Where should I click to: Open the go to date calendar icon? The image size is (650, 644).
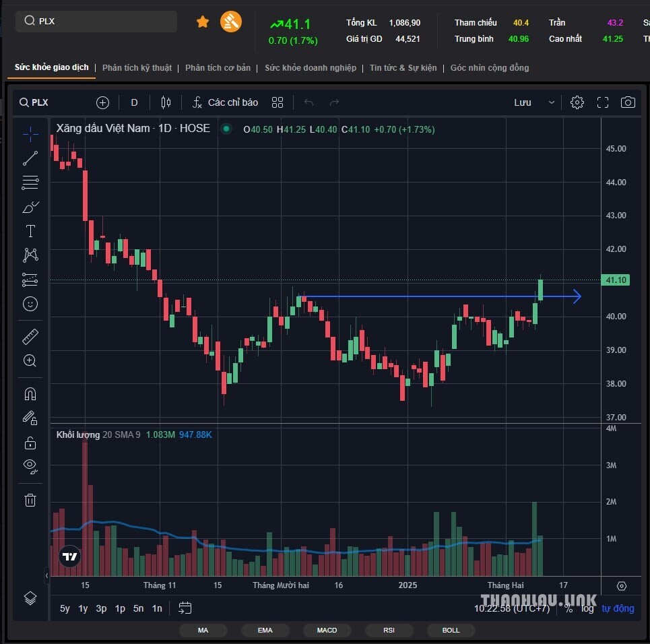[x=185, y=608]
